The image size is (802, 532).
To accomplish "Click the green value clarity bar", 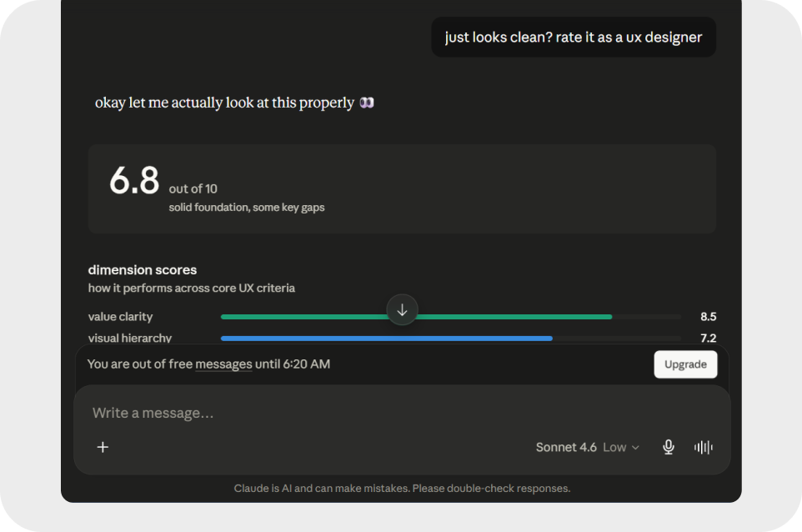I will coord(416,317).
